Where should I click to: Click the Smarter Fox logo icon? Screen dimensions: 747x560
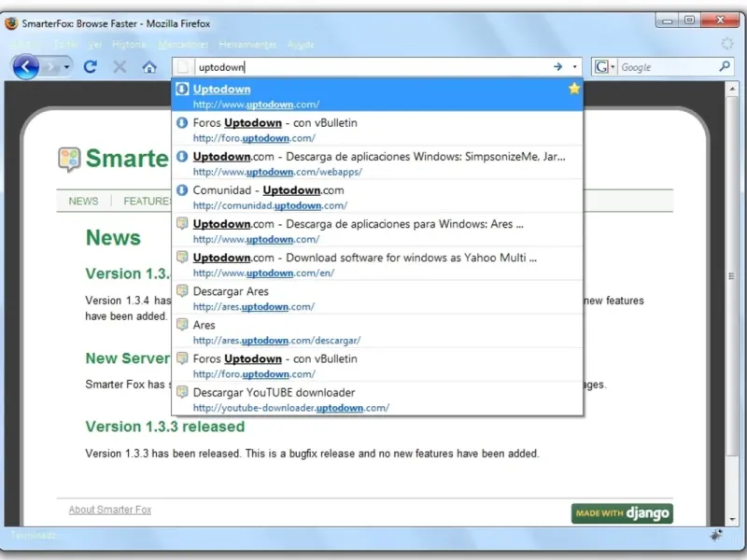[x=69, y=159]
